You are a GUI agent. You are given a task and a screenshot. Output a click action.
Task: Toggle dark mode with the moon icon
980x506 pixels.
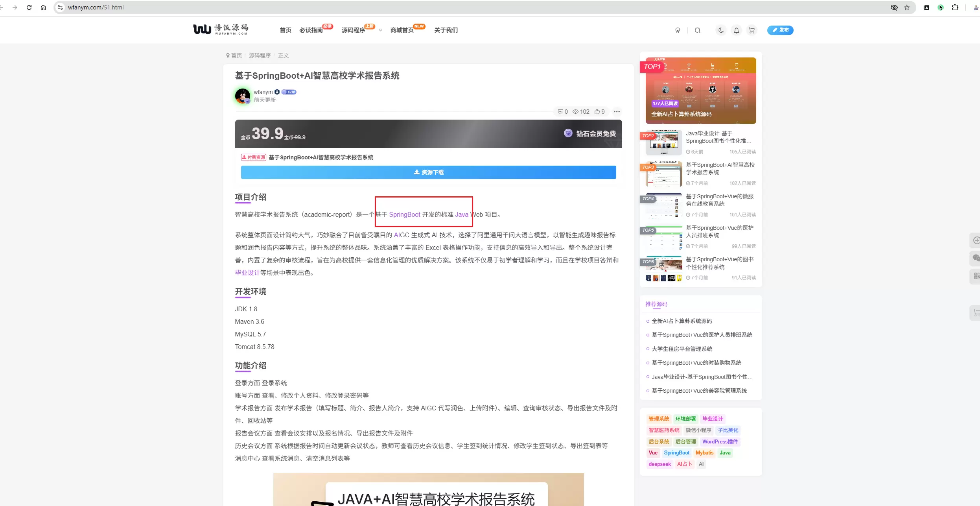click(721, 30)
